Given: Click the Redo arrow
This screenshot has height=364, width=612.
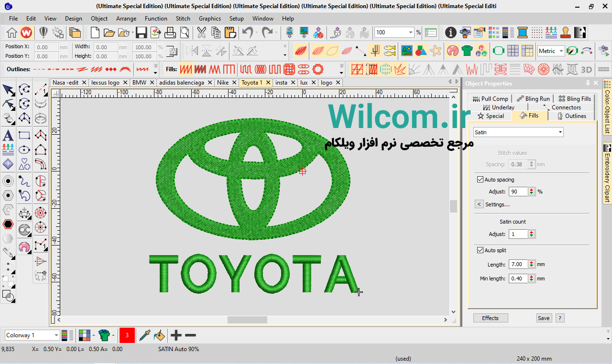Looking at the screenshot, I should click(267, 32).
